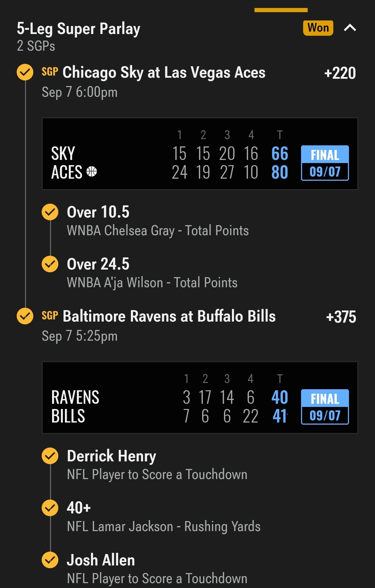Click the +220 odds value
Viewport: 375px width, 588px height.
pyautogui.click(x=340, y=73)
